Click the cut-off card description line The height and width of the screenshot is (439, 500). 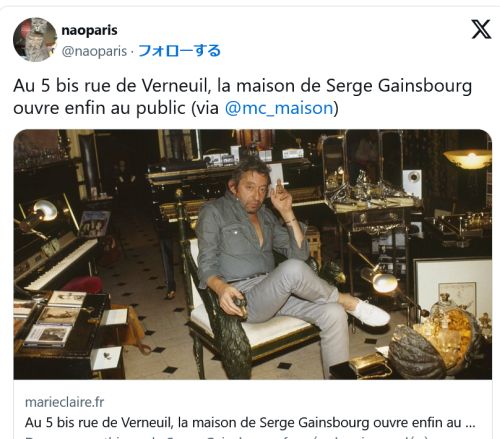tap(227, 436)
